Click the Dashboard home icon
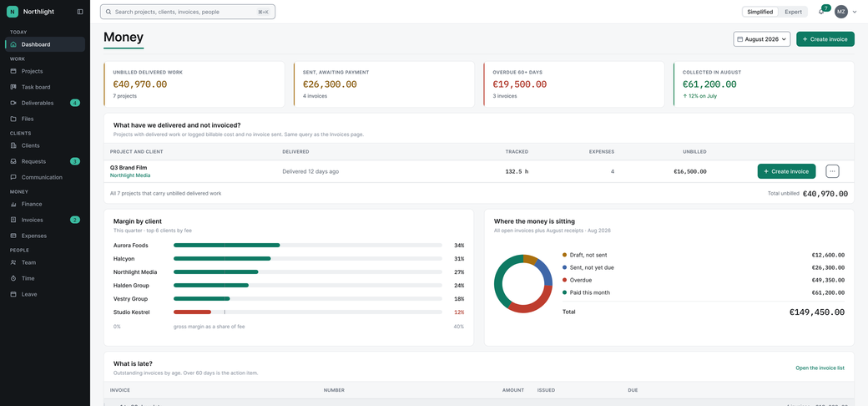 (13, 44)
